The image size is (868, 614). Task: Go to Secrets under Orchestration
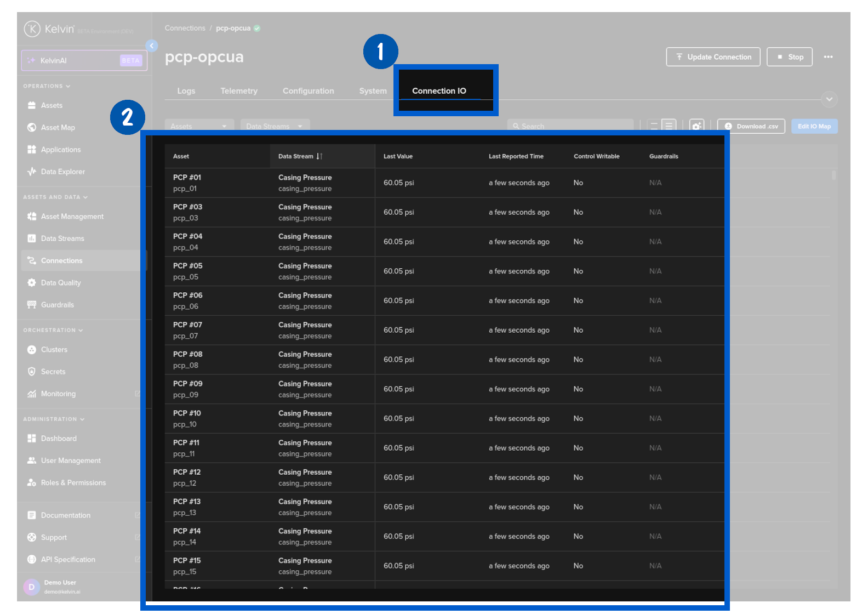point(53,372)
